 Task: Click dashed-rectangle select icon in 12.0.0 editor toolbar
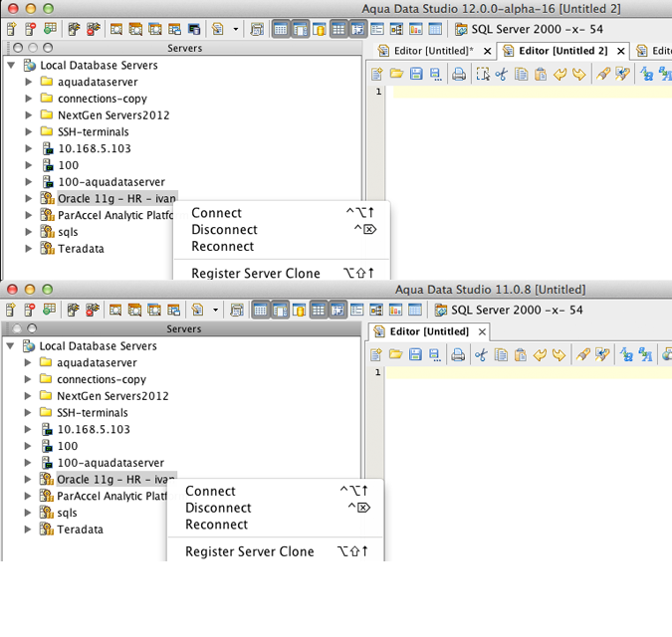483,74
